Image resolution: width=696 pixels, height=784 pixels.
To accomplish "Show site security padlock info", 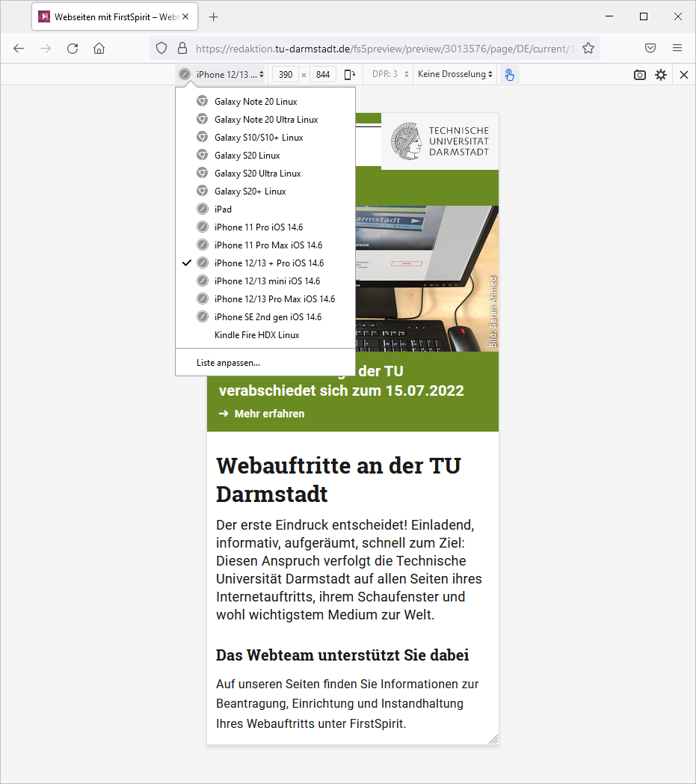I will (x=182, y=49).
